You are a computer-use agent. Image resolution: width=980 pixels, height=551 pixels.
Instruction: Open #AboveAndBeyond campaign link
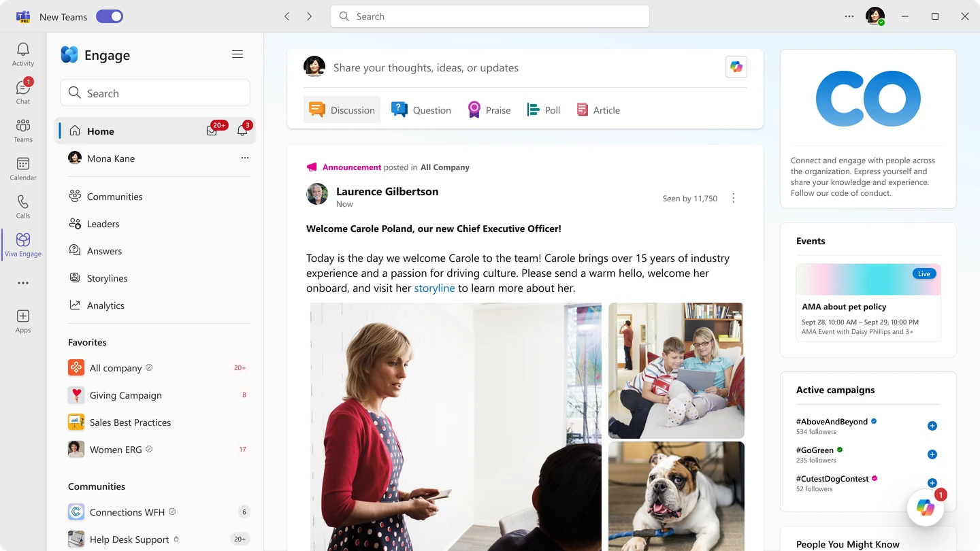(832, 422)
